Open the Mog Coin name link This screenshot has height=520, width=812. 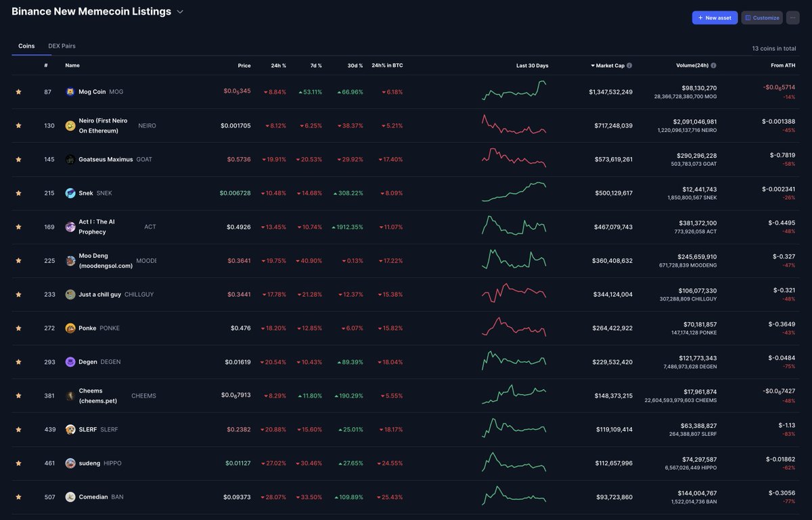click(92, 91)
